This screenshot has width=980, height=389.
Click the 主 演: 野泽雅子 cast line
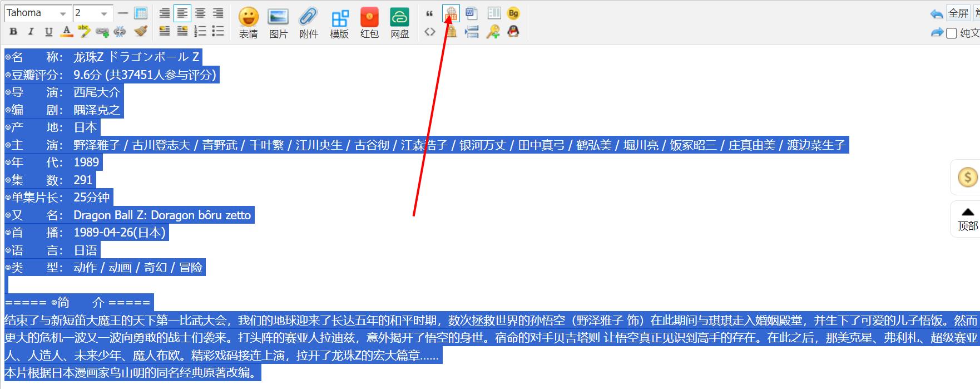[427, 145]
